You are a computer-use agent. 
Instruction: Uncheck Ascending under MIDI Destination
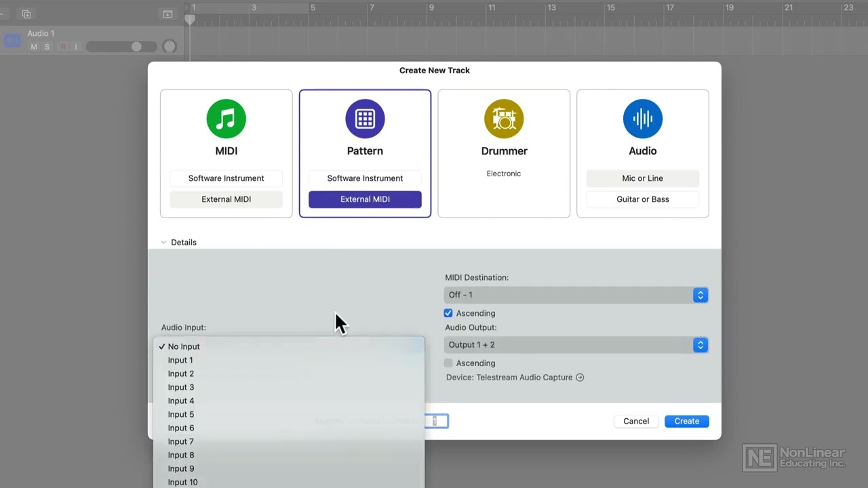tap(448, 313)
